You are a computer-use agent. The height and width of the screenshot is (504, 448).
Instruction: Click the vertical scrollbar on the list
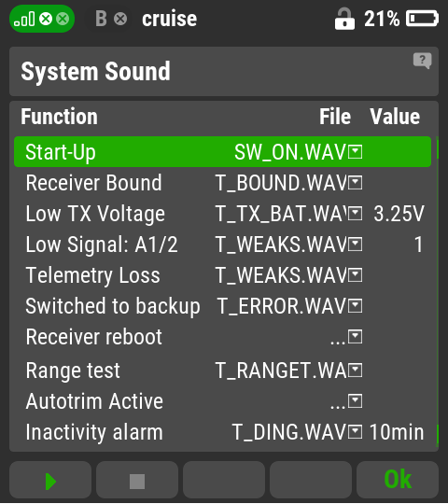(x=438, y=291)
